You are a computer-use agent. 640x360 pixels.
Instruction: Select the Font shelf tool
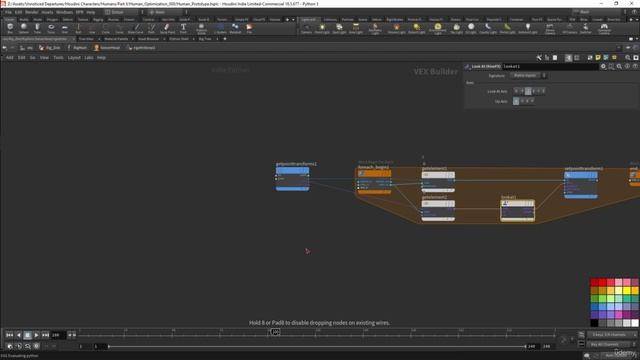(183, 28)
